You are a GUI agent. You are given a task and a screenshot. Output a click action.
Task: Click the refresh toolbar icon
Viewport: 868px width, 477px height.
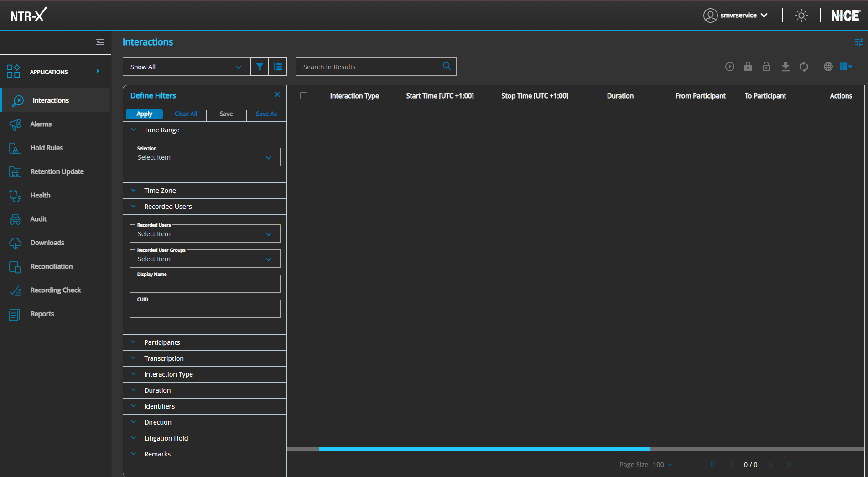point(804,67)
